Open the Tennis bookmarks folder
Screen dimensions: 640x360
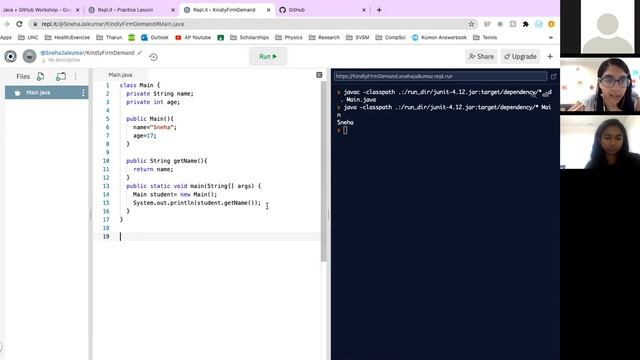point(485,38)
